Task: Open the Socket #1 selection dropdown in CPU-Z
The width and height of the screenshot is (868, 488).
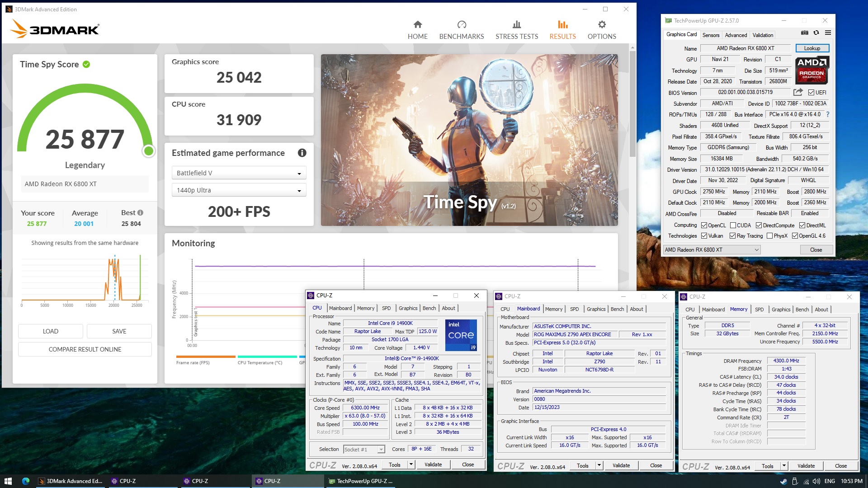Action: [364, 449]
